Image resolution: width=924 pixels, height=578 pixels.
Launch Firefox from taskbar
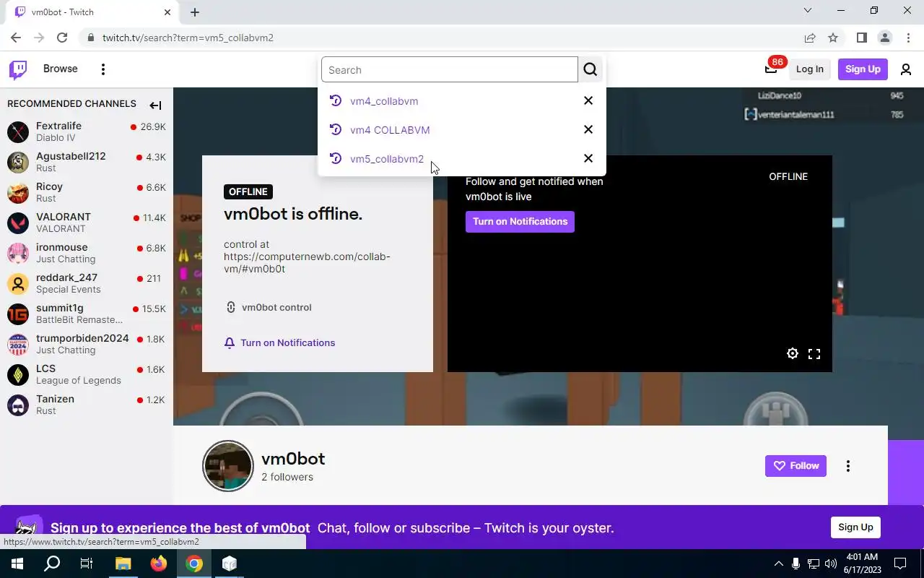point(159,564)
